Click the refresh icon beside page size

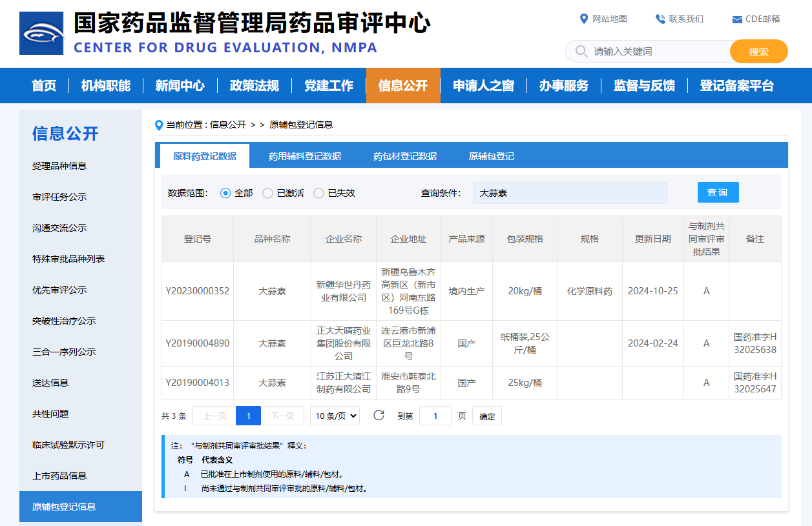pos(379,415)
